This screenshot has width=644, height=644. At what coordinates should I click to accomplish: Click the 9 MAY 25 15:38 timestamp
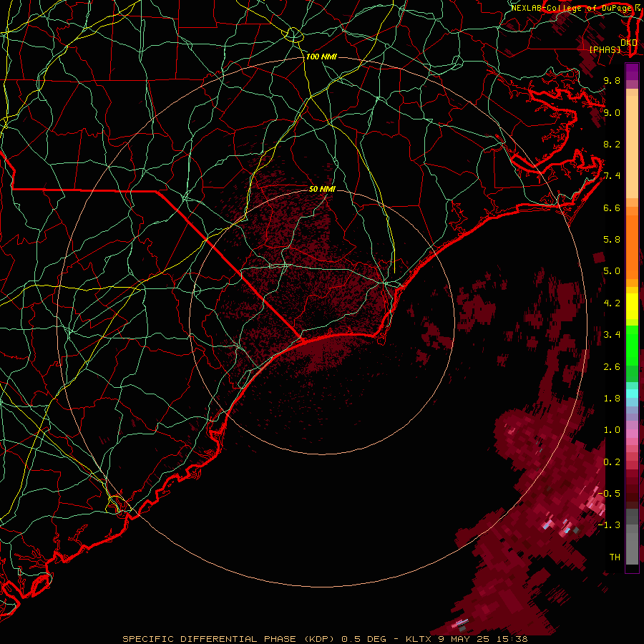tap(482, 639)
